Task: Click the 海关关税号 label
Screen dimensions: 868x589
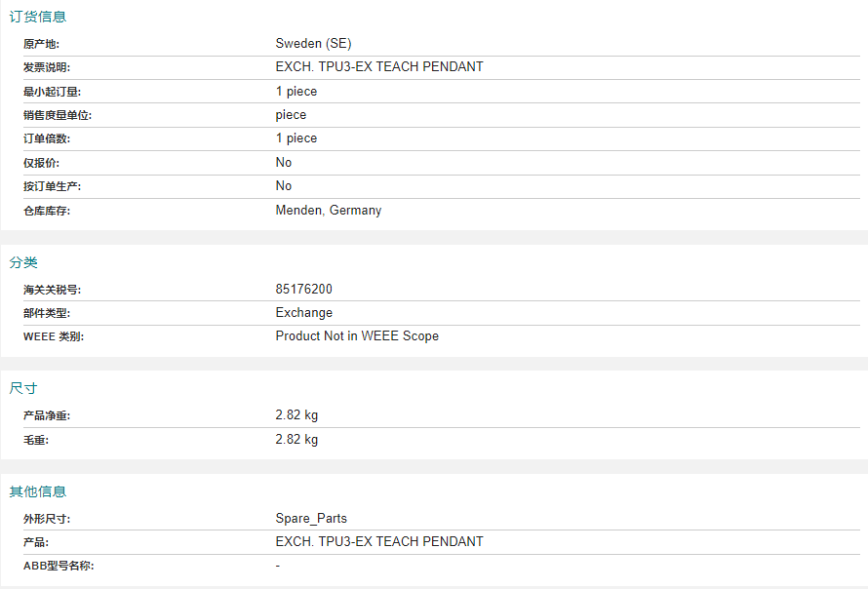Action: point(52,290)
